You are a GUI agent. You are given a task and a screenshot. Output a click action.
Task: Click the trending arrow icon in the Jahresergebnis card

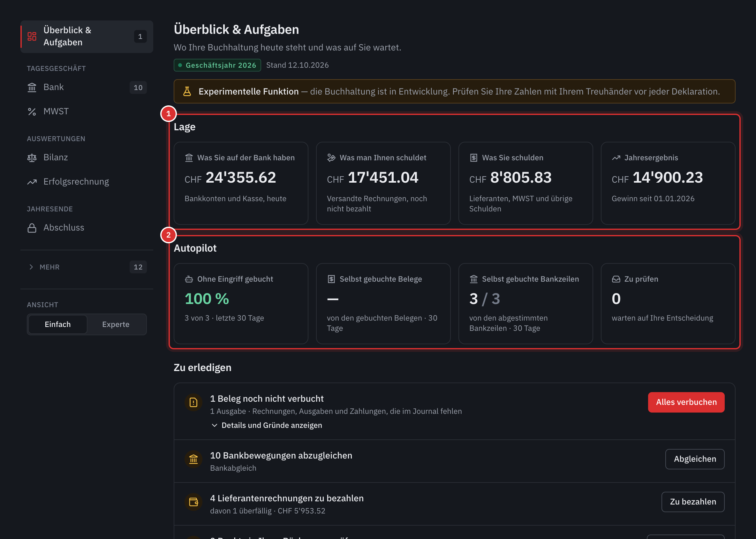pyautogui.click(x=616, y=158)
